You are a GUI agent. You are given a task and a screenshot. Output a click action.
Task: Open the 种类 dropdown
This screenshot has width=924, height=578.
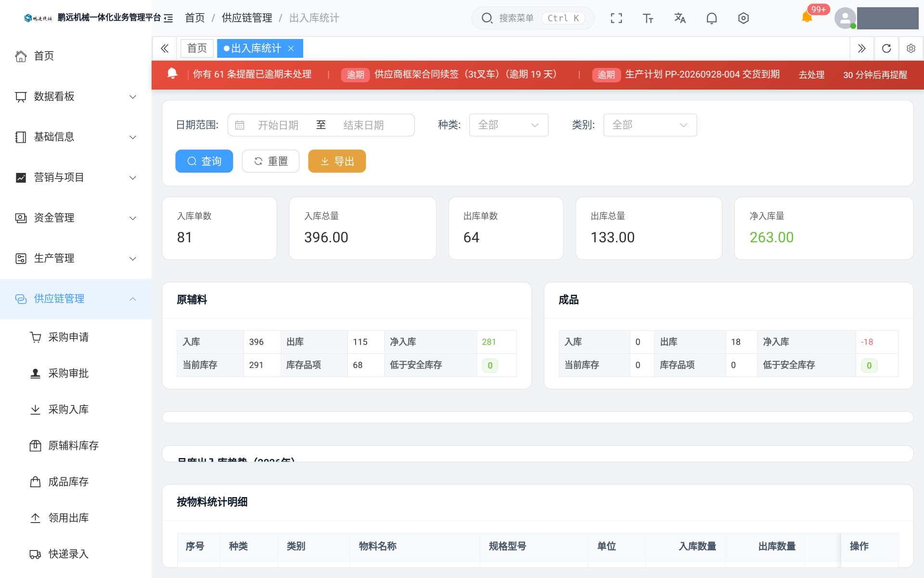coord(509,125)
